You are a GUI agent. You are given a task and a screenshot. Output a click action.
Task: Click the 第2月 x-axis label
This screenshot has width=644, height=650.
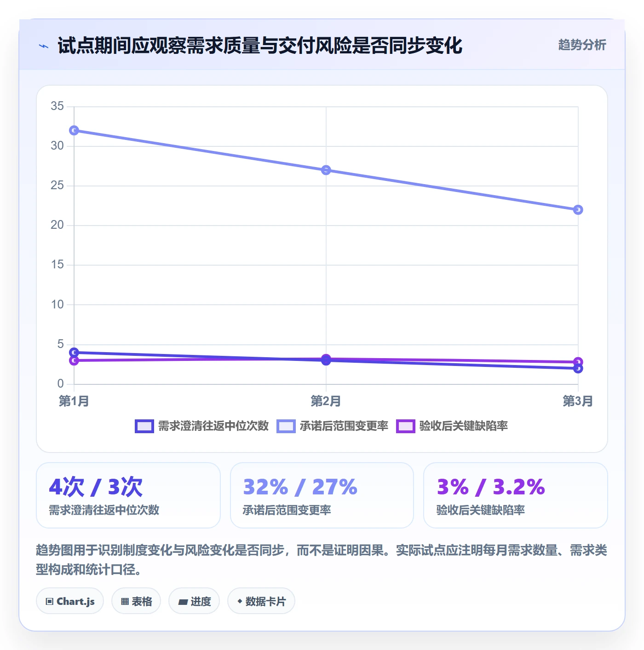pyautogui.click(x=326, y=401)
